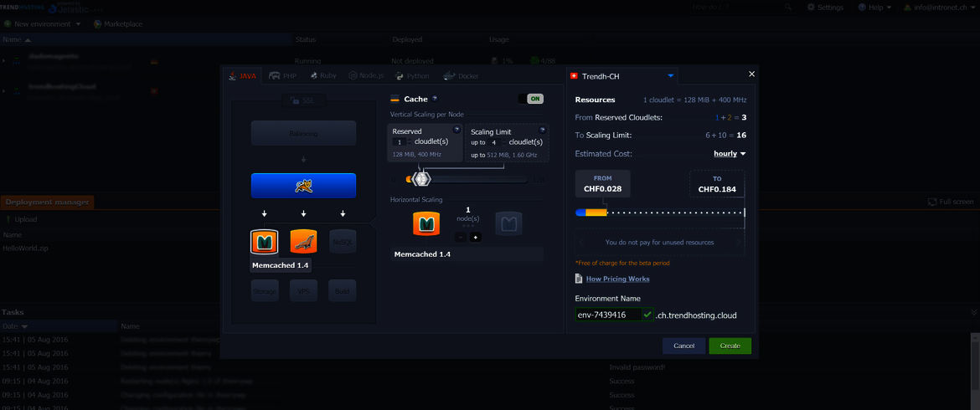The height and width of the screenshot is (410, 980).
Task: Click Upload in Deployment manager
Action: tap(21, 219)
